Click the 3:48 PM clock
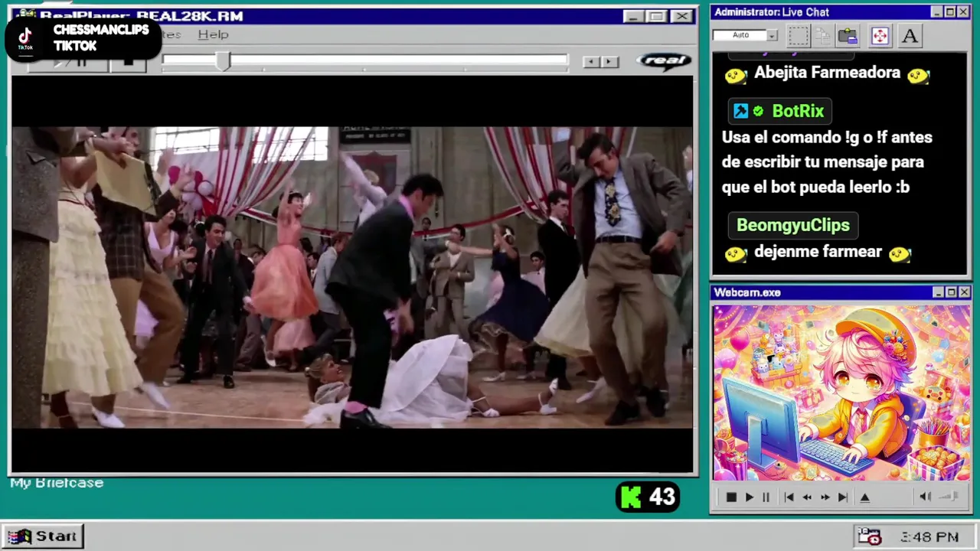This screenshot has width=980, height=551. pos(929,537)
